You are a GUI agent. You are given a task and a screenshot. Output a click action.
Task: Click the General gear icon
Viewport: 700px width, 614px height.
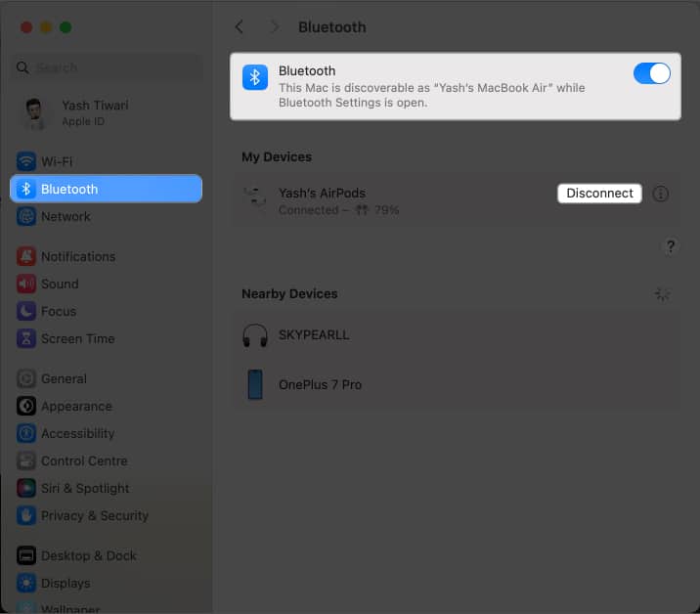point(26,378)
